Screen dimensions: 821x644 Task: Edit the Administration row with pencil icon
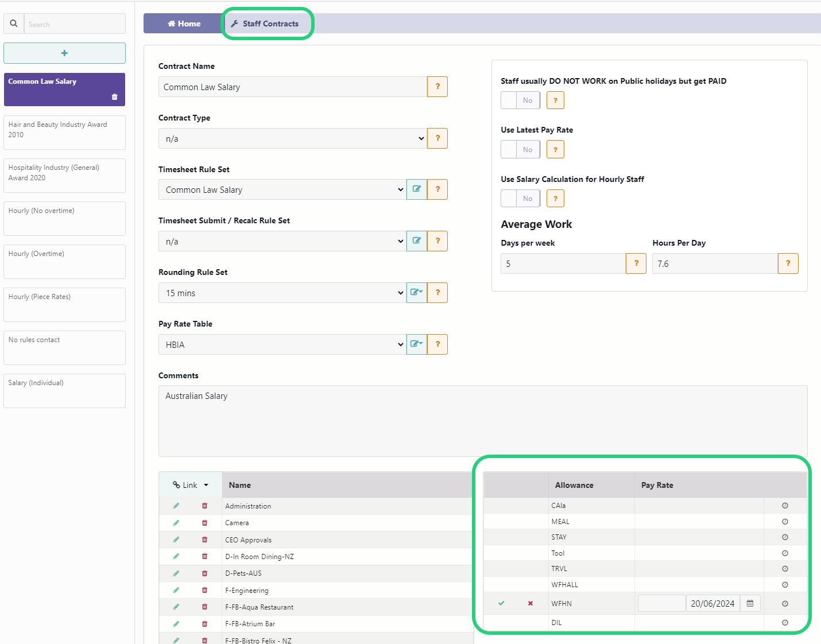pyautogui.click(x=176, y=506)
